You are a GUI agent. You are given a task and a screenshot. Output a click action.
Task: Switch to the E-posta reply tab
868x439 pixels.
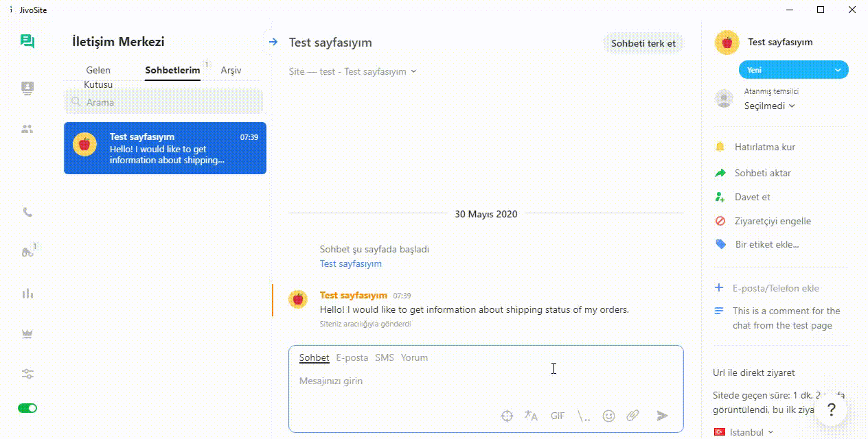pyautogui.click(x=352, y=357)
